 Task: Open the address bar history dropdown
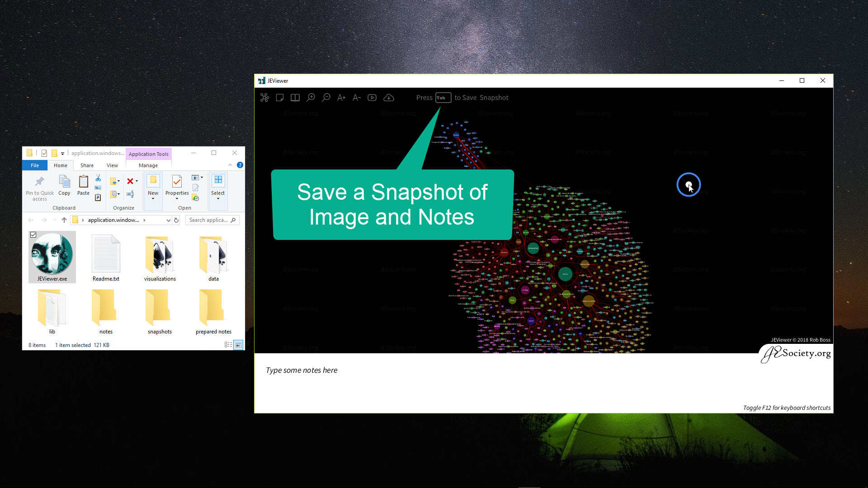click(168, 220)
